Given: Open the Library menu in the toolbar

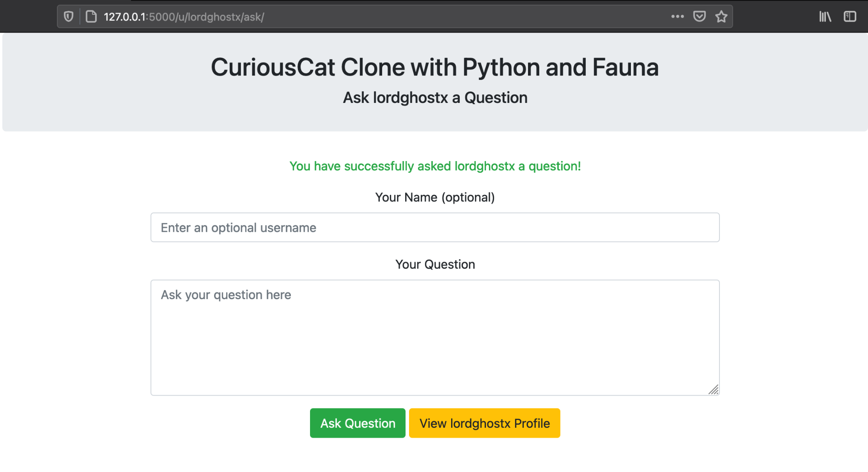Looking at the screenshot, I should [825, 17].
